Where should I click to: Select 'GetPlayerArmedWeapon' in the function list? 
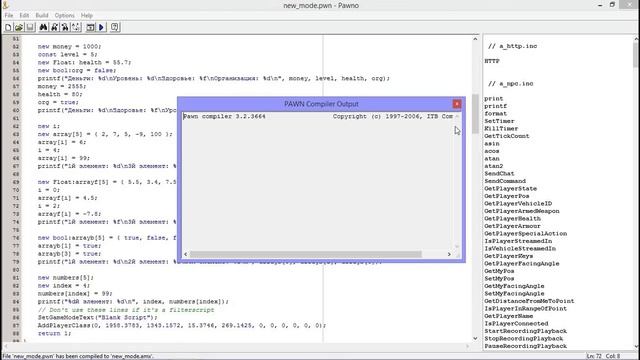[522, 211]
